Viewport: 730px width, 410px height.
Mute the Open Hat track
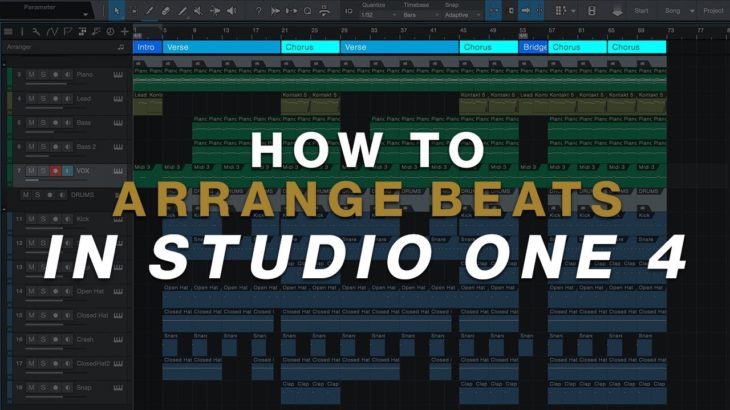[x=31, y=291]
